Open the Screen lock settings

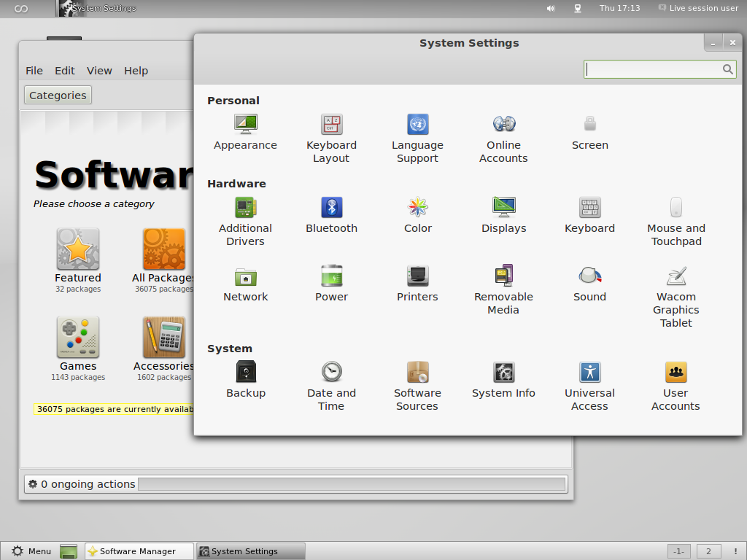tap(589, 133)
